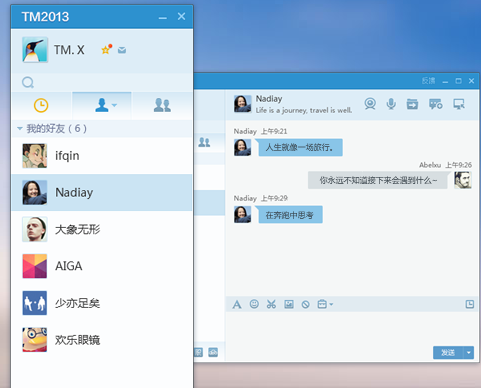481x390 pixels.
Task: Click the create discussion group icon
Action: coord(435,104)
